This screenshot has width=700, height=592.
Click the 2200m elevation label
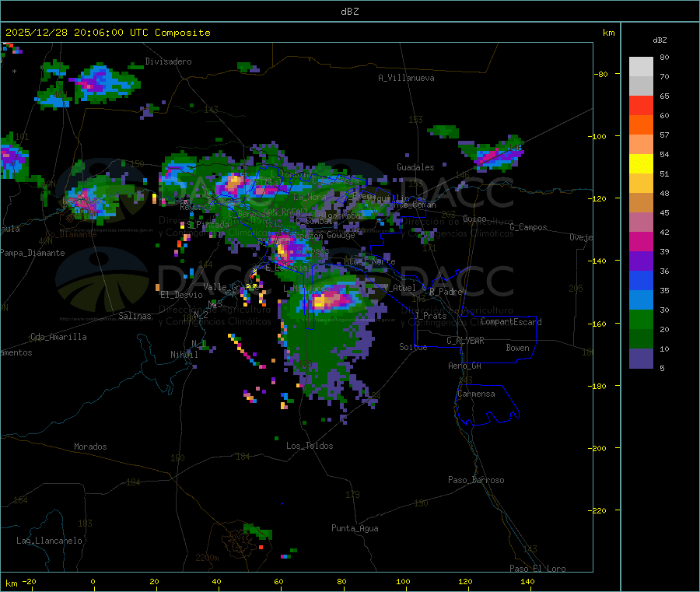[x=207, y=558]
